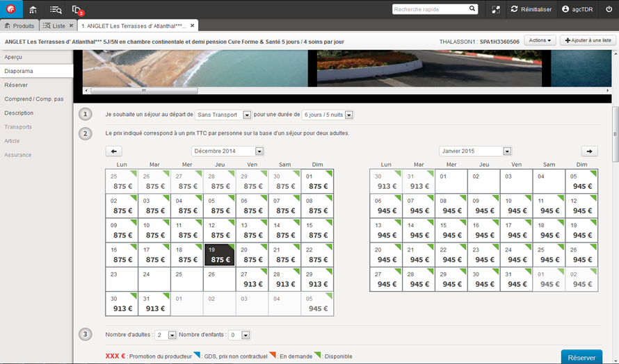Click in the Recherche rapide search field
Viewport: 619px width, 364px height.
[430, 9]
